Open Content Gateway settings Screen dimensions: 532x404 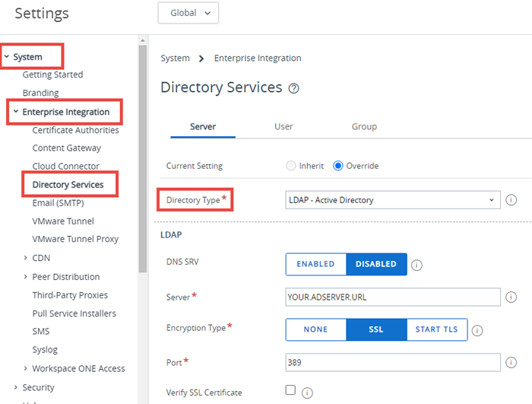click(67, 148)
